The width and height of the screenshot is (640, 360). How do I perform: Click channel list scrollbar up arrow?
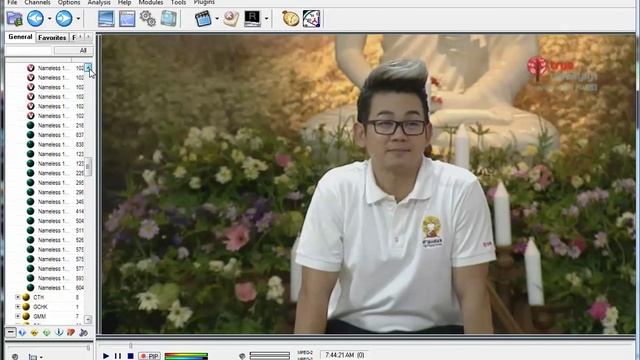click(88, 67)
